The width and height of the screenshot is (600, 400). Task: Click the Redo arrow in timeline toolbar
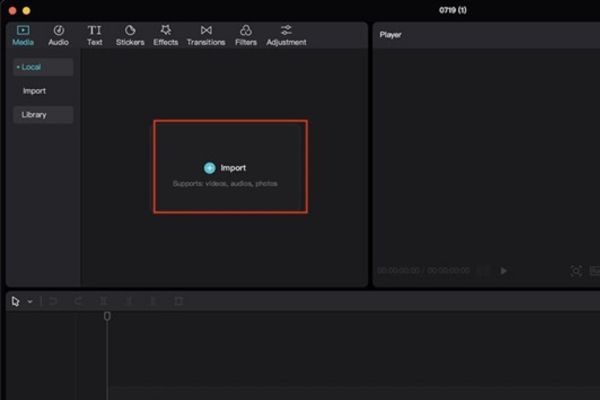[79, 301]
